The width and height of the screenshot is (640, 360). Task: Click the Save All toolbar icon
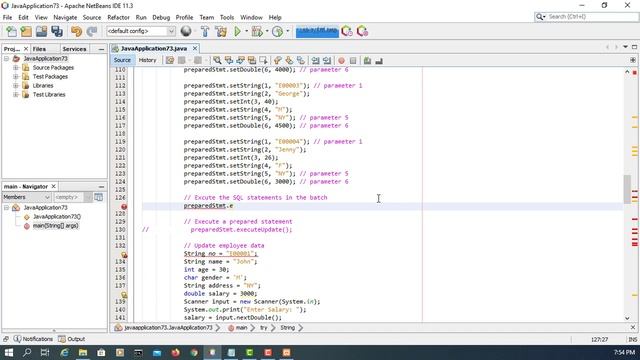[57, 31]
